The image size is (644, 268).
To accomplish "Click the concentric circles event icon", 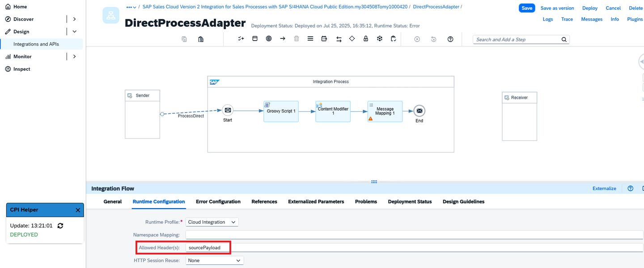I will coord(269,39).
